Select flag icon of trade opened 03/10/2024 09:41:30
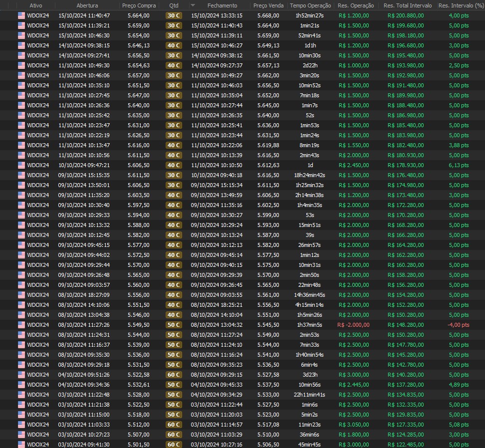 21,445
